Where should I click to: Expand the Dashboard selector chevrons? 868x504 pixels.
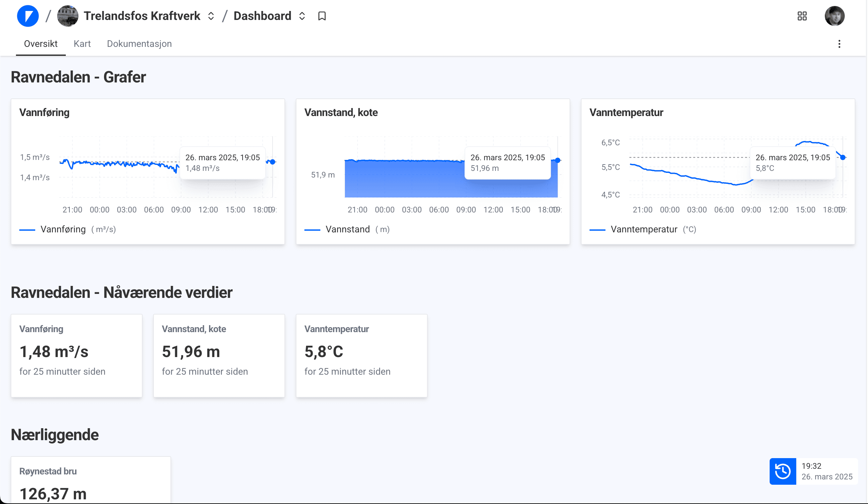coord(302,16)
